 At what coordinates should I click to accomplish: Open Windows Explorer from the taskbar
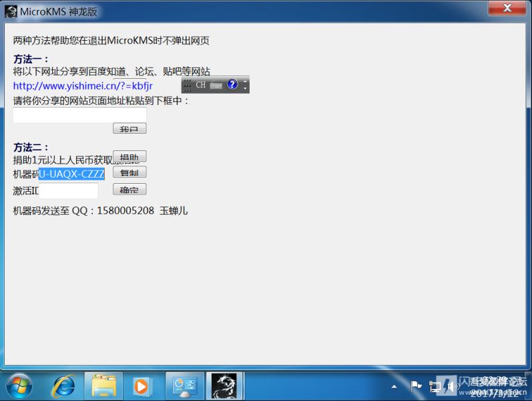coord(103,386)
